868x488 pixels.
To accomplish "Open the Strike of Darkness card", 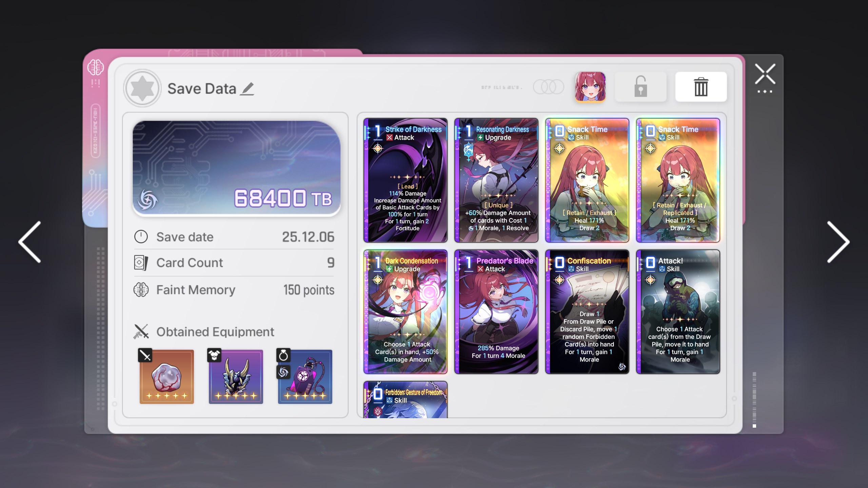I will coord(405,180).
